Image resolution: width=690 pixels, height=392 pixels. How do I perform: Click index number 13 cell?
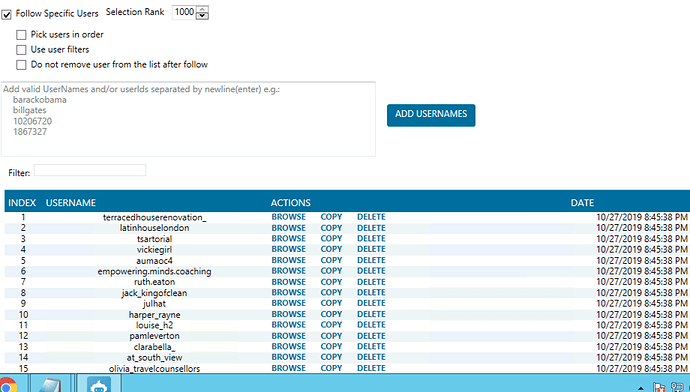23,347
